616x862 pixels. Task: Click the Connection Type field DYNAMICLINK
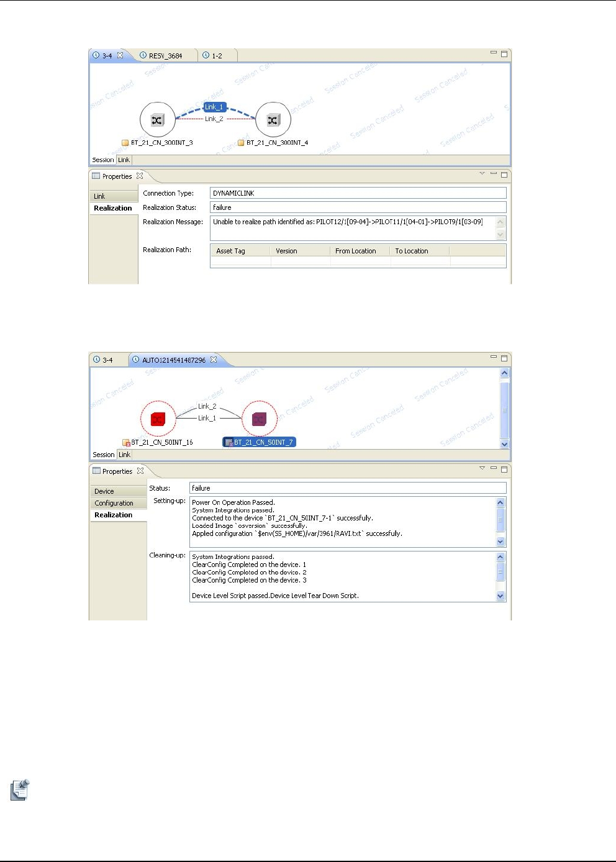[x=358, y=193]
